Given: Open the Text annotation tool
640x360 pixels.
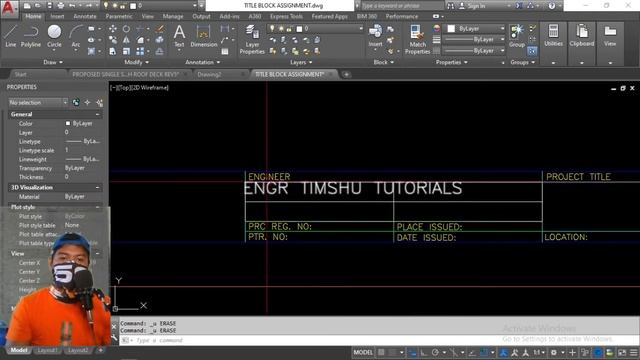Looking at the screenshot, I should point(179,36).
